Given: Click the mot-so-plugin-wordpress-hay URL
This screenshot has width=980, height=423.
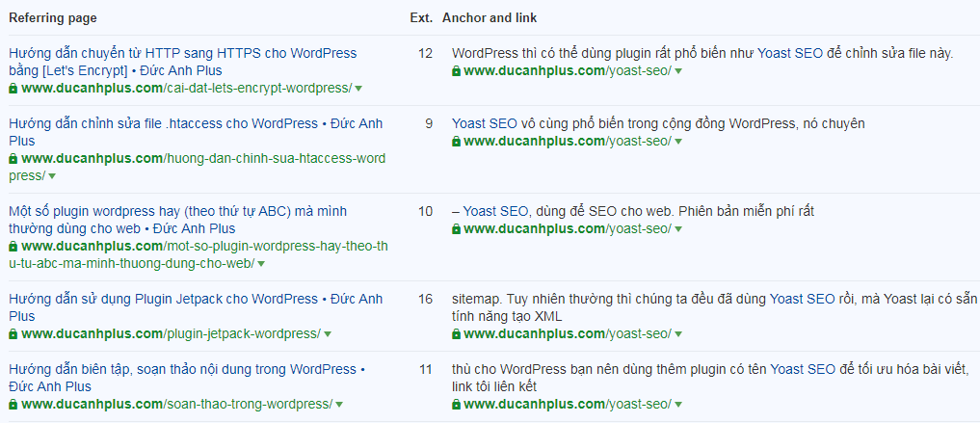Looking at the screenshot, I should [x=199, y=254].
